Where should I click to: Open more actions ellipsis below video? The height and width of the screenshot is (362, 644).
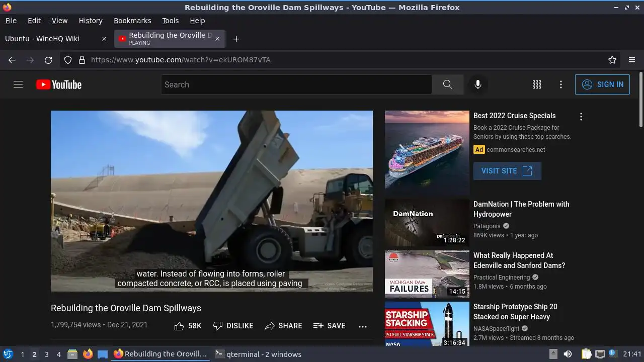tap(363, 326)
